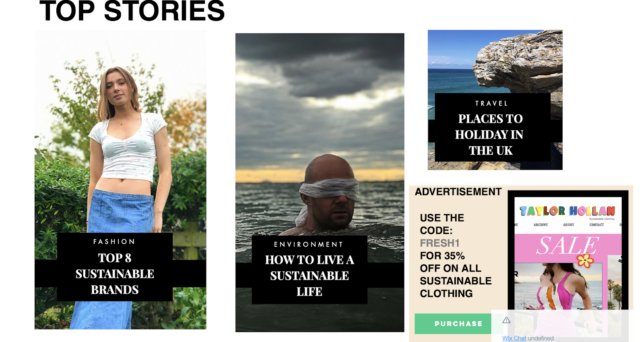Open the Top 8 Sustainable Brands story title
The width and height of the screenshot is (644, 342).
click(115, 274)
